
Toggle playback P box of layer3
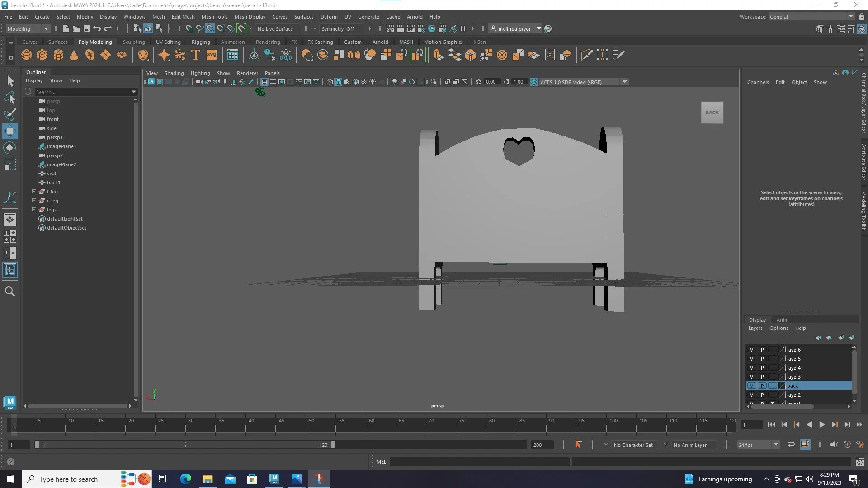click(x=762, y=377)
